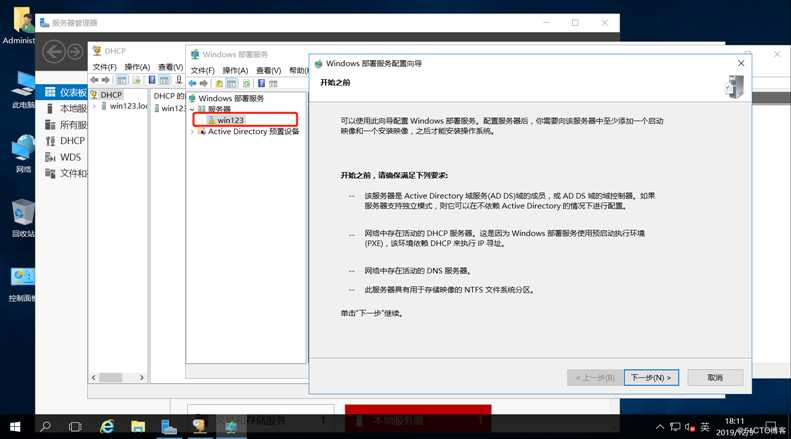
Task: Open Task View from the taskbar
Action: point(75,427)
